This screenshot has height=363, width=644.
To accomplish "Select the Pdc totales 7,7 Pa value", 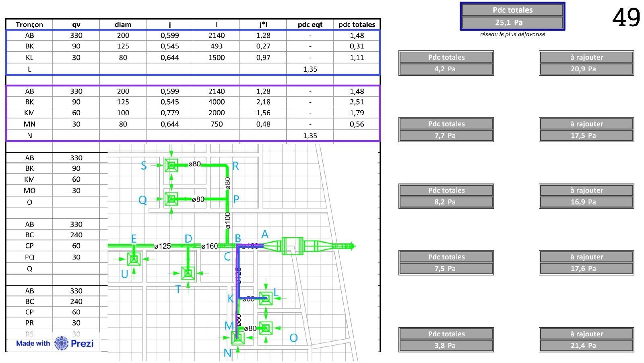I will click(x=446, y=135).
